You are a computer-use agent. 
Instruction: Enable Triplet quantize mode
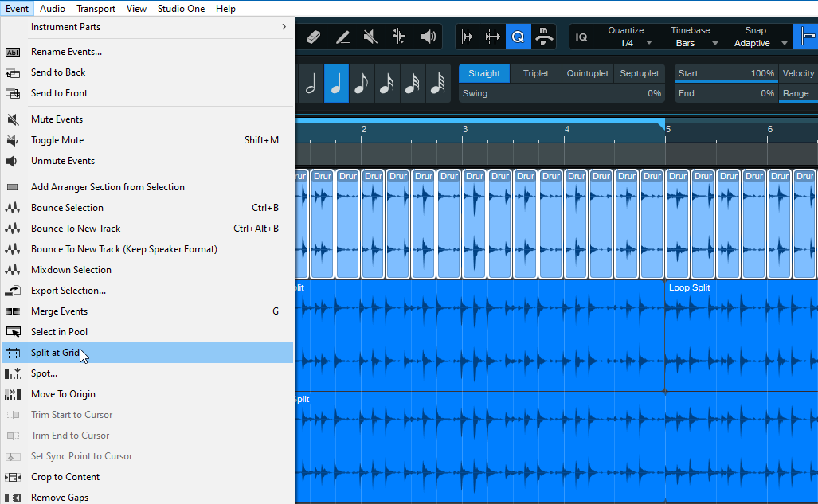click(535, 73)
